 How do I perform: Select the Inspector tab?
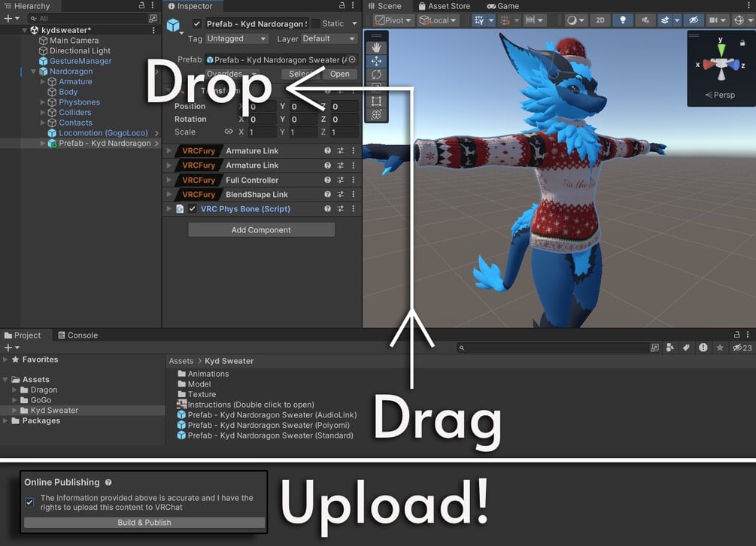[190, 6]
